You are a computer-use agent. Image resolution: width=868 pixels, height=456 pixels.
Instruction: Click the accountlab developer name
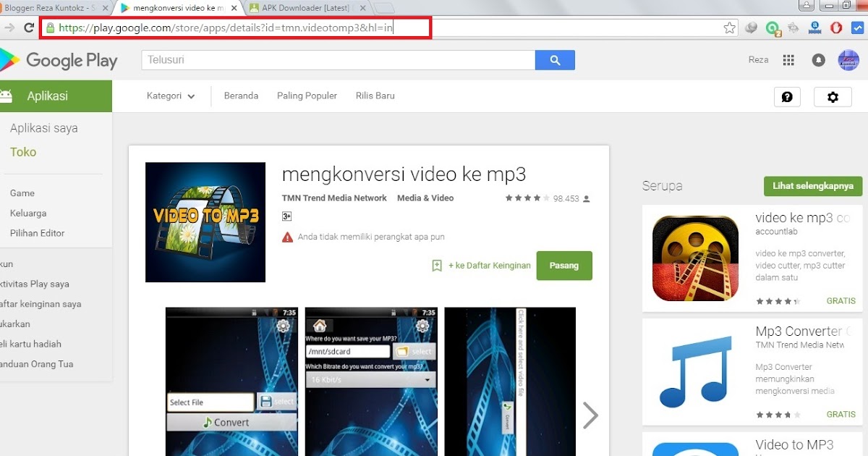(x=776, y=232)
